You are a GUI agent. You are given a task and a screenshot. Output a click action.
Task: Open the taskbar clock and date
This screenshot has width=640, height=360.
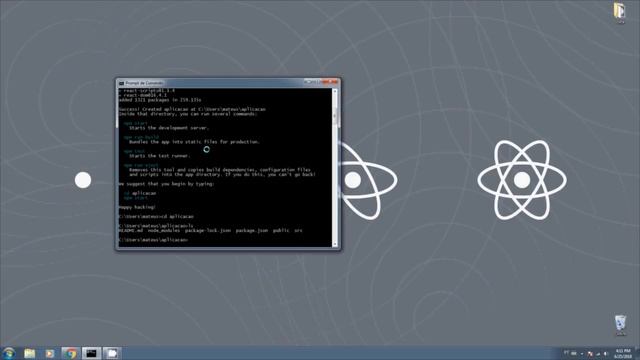(x=623, y=353)
